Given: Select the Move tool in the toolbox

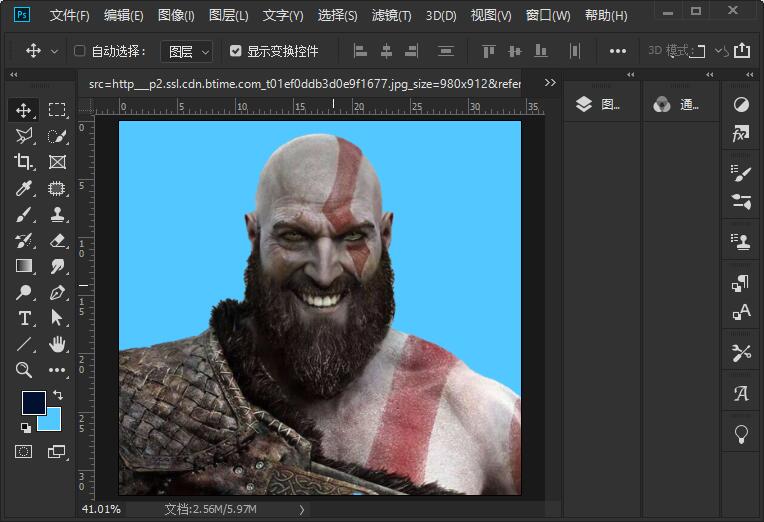Looking at the screenshot, I should click(x=23, y=110).
